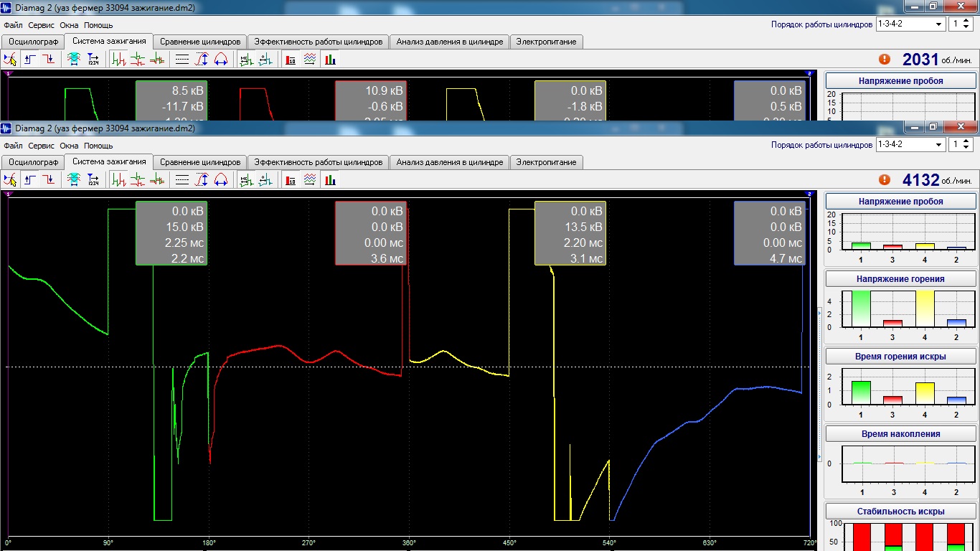Click the teal waveform marker icon in the 4132 rpm window

coord(265,179)
